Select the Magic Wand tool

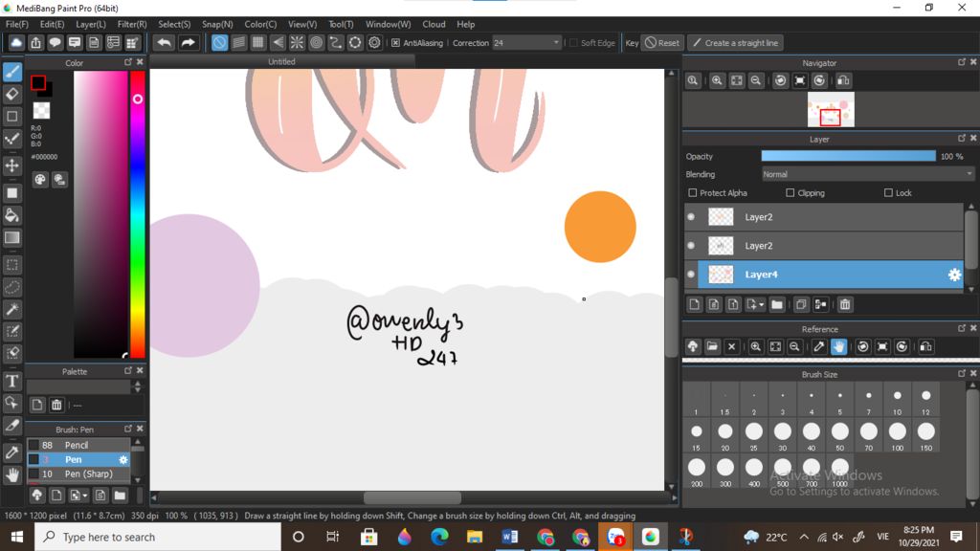pos(12,309)
